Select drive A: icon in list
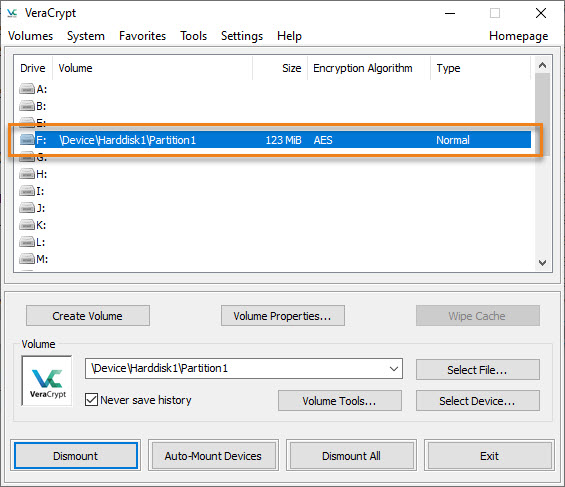The image size is (565, 487). click(x=27, y=89)
